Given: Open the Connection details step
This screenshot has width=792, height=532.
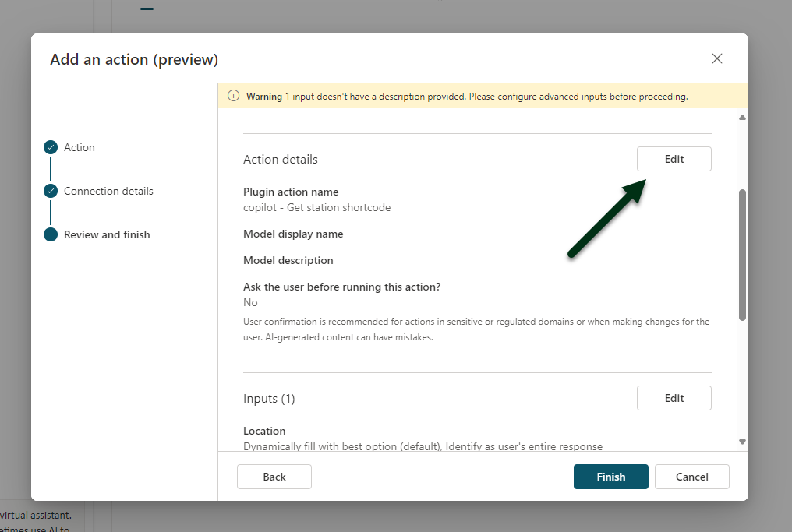Looking at the screenshot, I should [108, 191].
